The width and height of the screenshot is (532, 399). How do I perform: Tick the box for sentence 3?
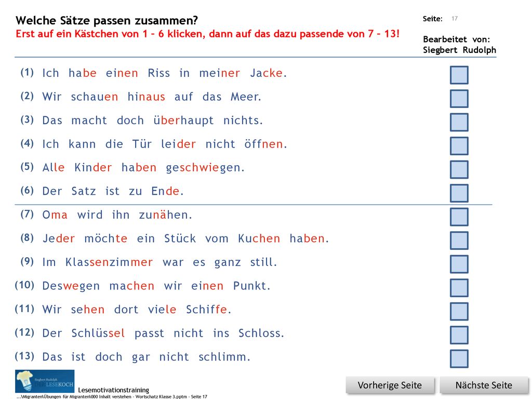pyautogui.click(x=459, y=122)
